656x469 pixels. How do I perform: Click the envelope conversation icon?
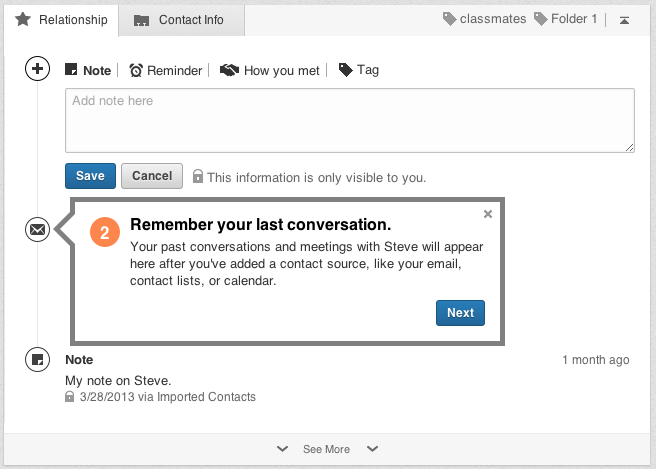coord(37,230)
